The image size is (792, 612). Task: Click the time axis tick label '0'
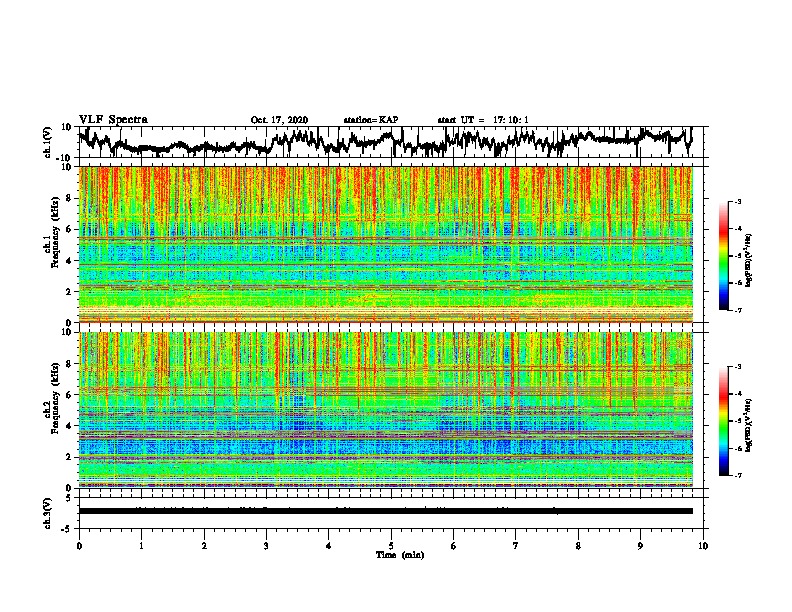[79, 546]
